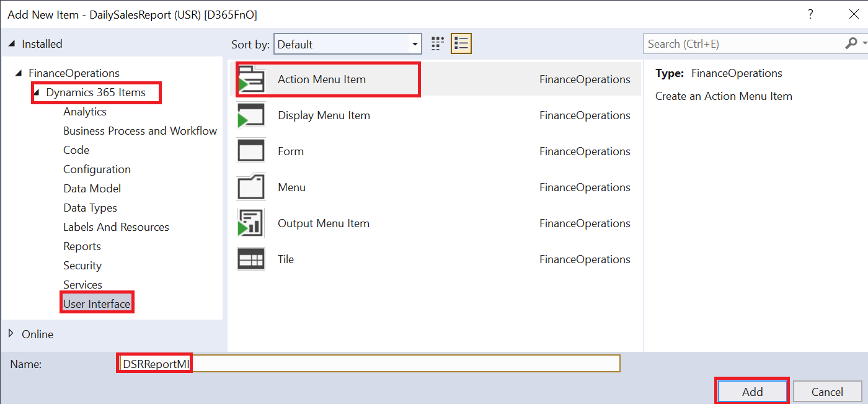Toggle the list view display

point(459,43)
